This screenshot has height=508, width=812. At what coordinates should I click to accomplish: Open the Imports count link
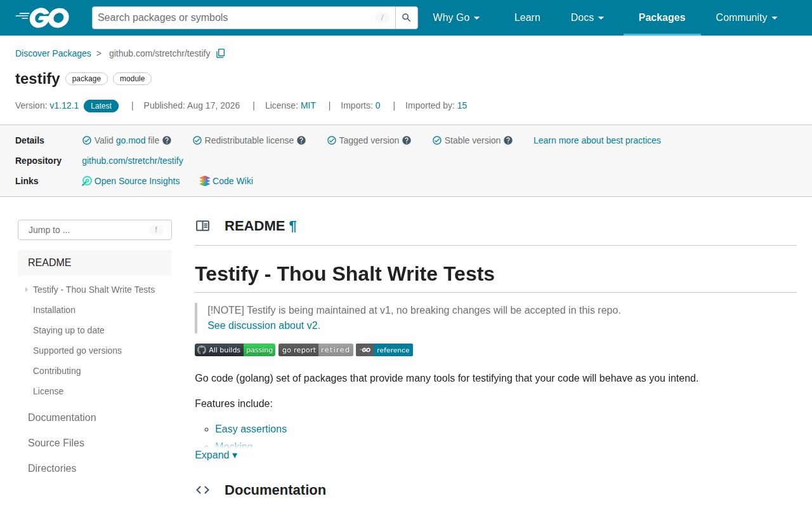click(x=378, y=105)
